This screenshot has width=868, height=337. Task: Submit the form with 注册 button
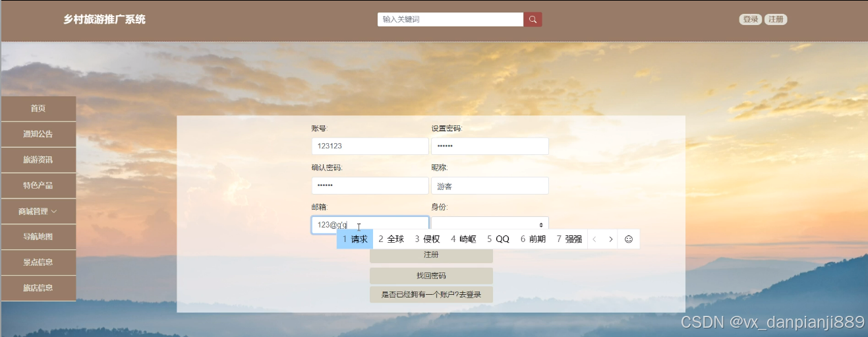point(431,255)
